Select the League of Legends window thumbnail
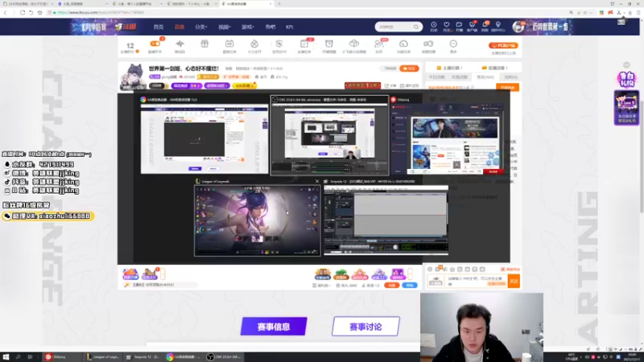 [x=258, y=220]
